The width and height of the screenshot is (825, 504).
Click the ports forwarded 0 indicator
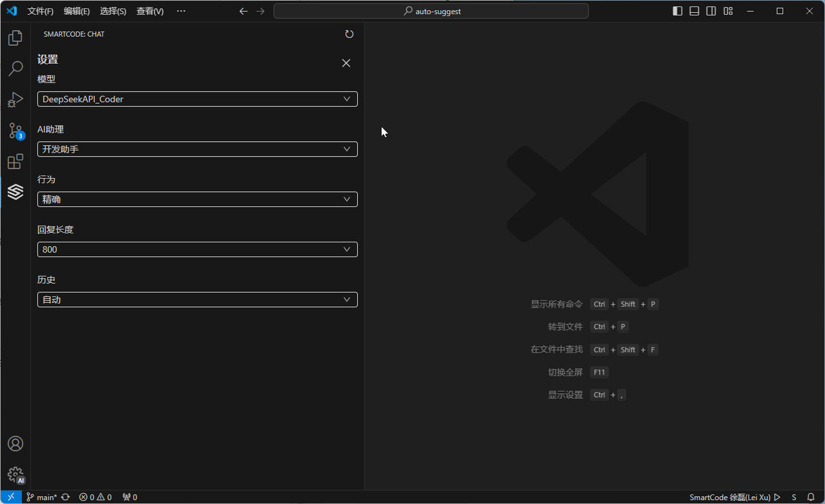pos(130,497)
